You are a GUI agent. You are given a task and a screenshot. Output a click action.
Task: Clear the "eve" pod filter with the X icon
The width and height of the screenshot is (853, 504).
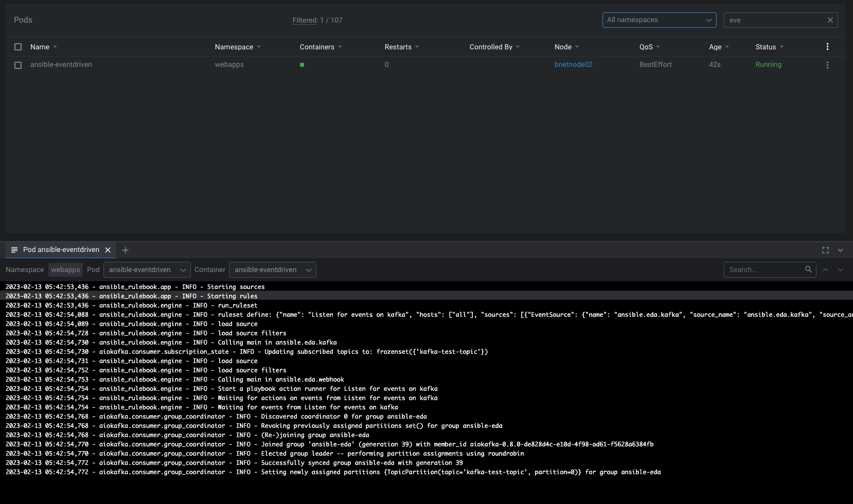[830, 20]
